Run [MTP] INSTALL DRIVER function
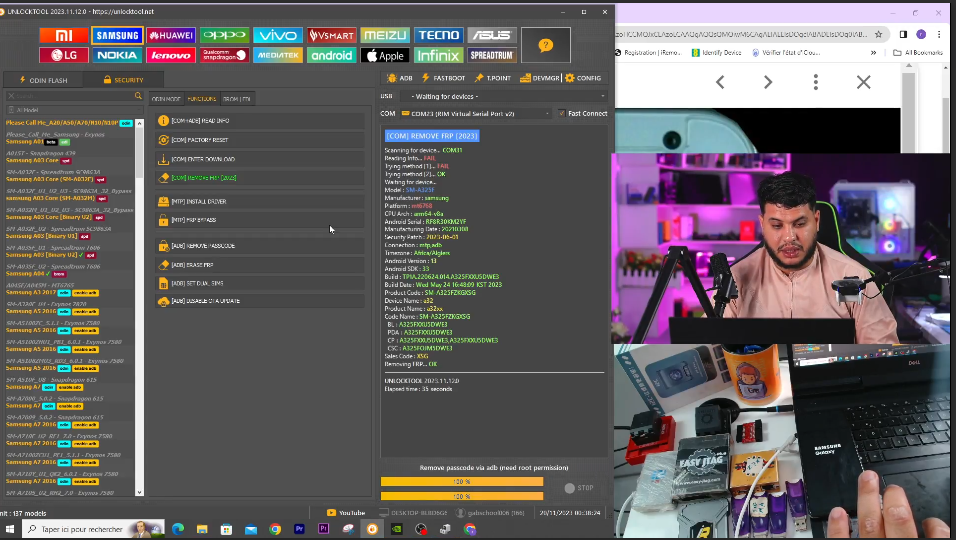The width and height of the screenshot is (956, 540). coord(260,202)
